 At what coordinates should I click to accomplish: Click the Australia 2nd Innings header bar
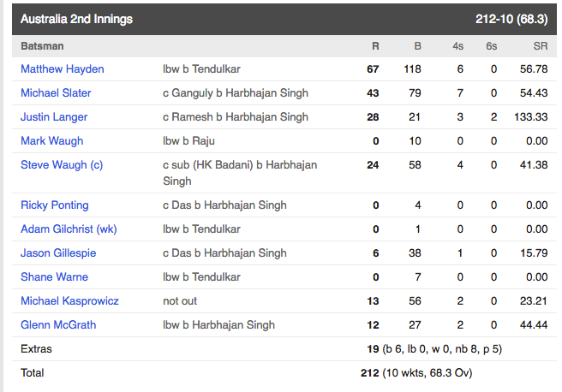(x=284, y=20)
